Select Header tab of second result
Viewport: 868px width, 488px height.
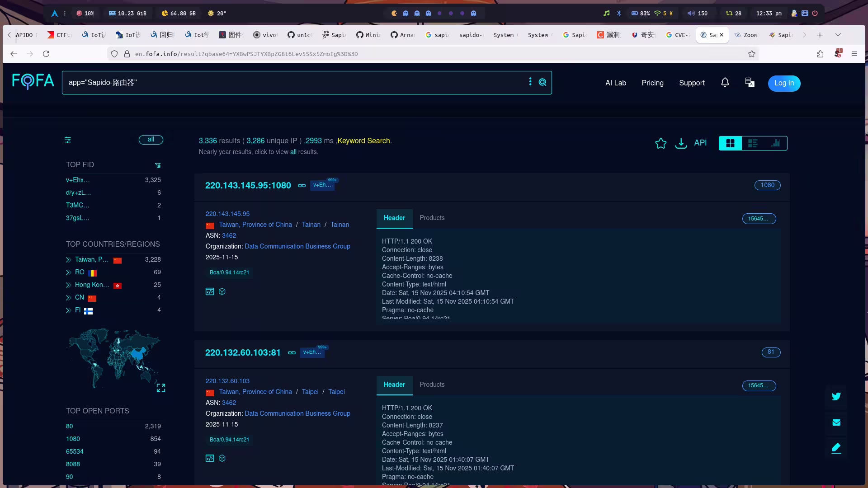[394, 385]
